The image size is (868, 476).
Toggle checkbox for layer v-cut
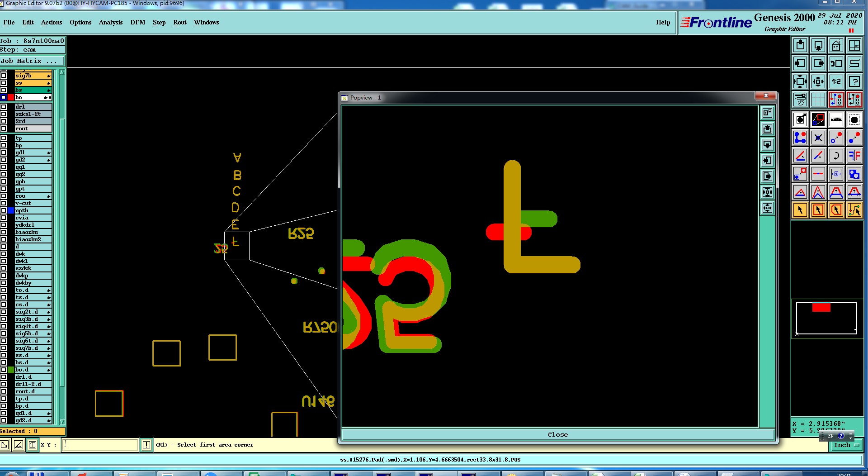pyautogui.click(x=4, y=203)
